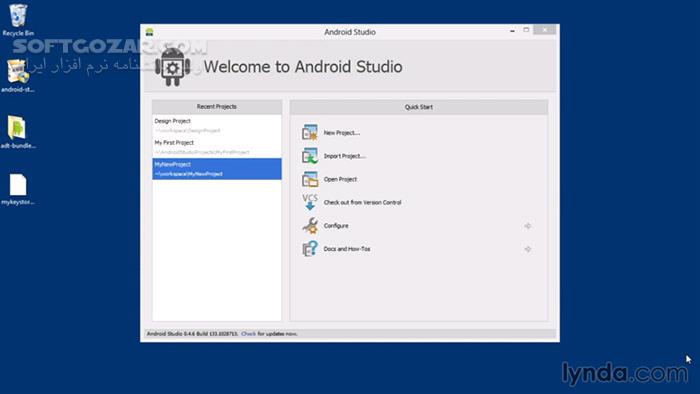Select MyNewProject in Recent Projects
This screenshot has height=394, width=700.
pos(217,169)
